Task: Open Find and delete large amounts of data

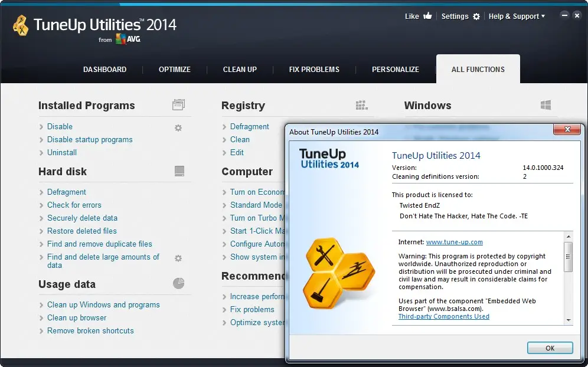Action: pos(103,261)
